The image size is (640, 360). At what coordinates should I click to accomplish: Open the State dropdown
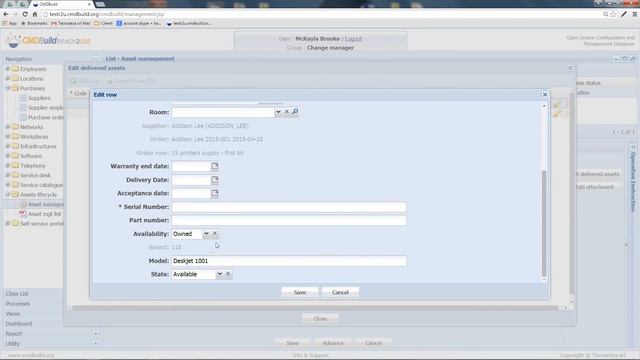[220, 274]
